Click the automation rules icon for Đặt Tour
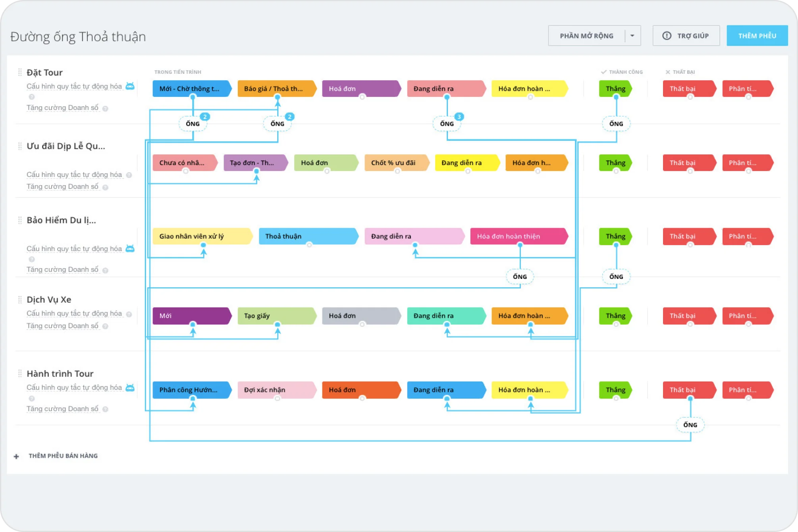 point(130,86)
